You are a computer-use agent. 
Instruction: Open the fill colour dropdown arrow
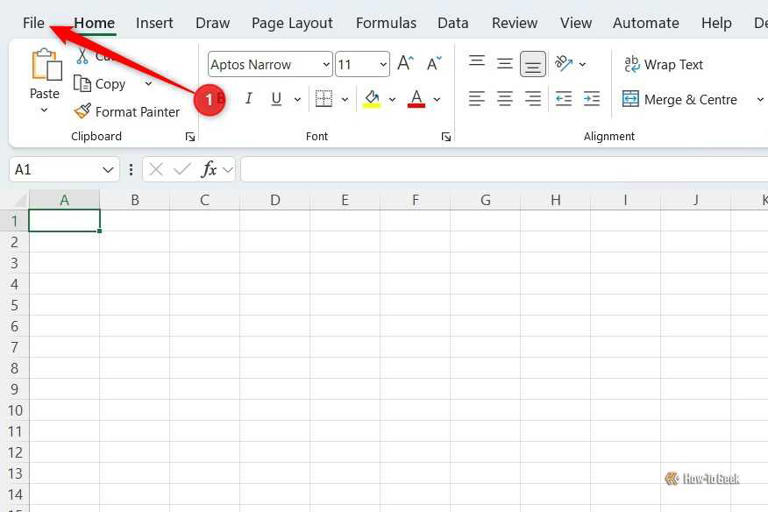pos(392,99)
